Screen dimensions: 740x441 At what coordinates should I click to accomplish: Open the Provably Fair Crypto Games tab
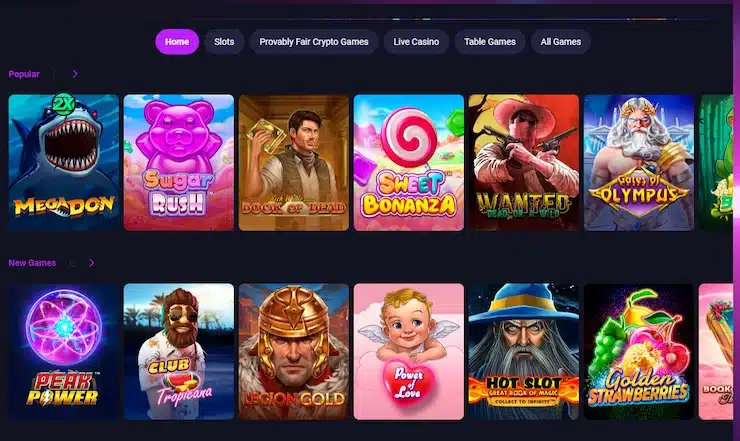[x=314, y=42]
